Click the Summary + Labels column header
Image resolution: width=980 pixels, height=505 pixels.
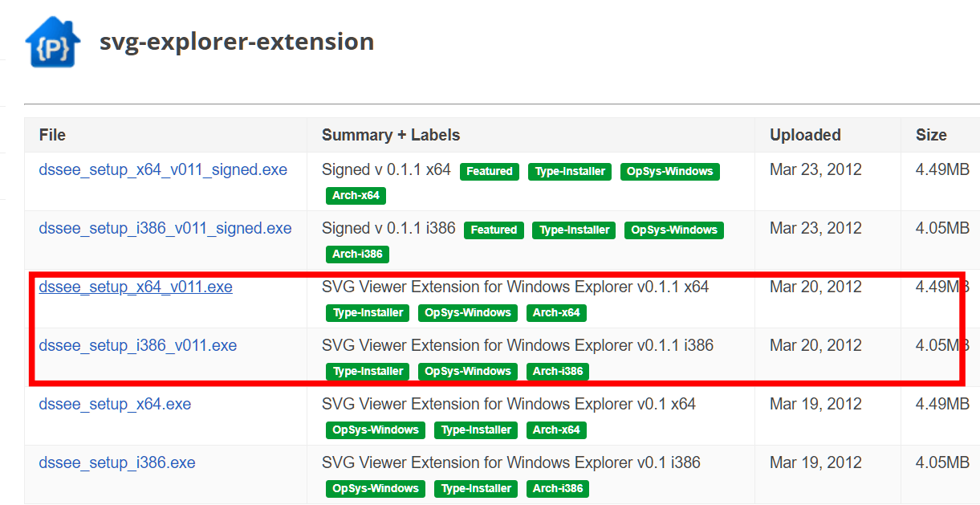391,135
